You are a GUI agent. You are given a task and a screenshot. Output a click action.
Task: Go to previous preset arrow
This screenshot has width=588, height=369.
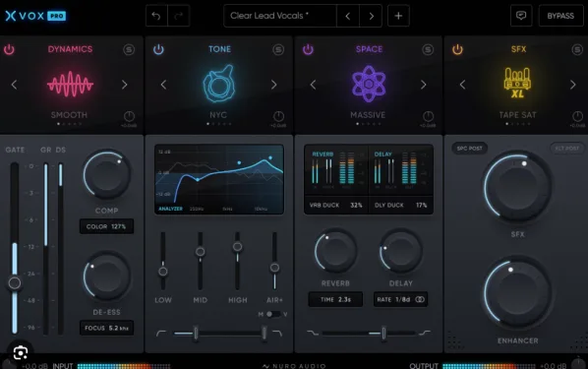pyautogui.click(x=348, y=16)
